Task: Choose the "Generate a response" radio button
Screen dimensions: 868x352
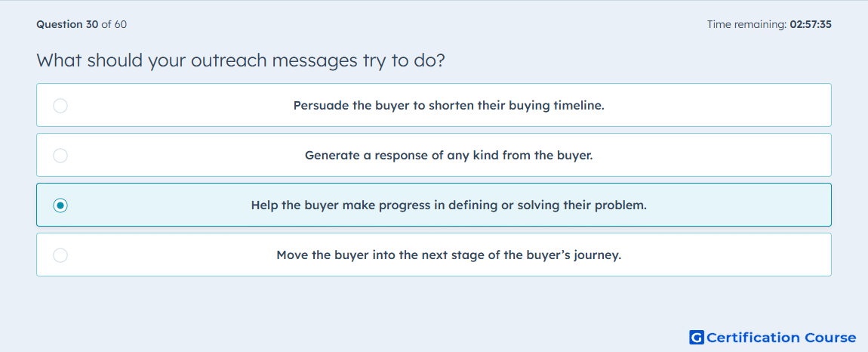Action: click(60, 155)
